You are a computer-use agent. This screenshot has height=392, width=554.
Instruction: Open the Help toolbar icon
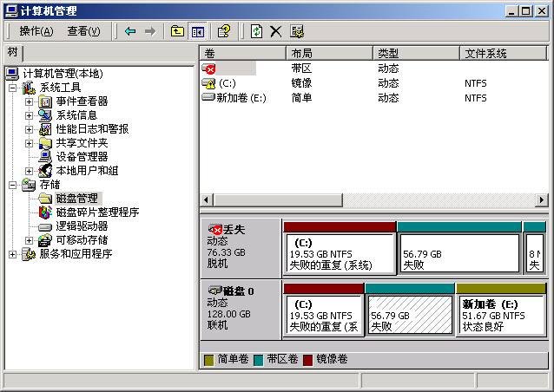224,31
